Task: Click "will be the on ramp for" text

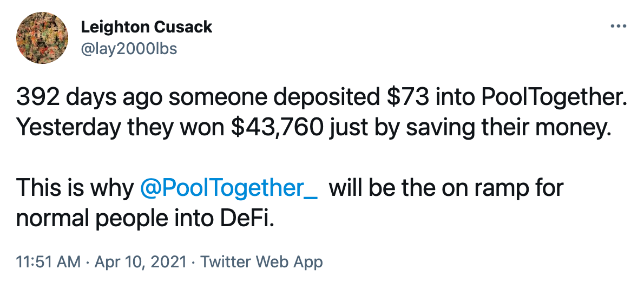Action: (446, 189)
